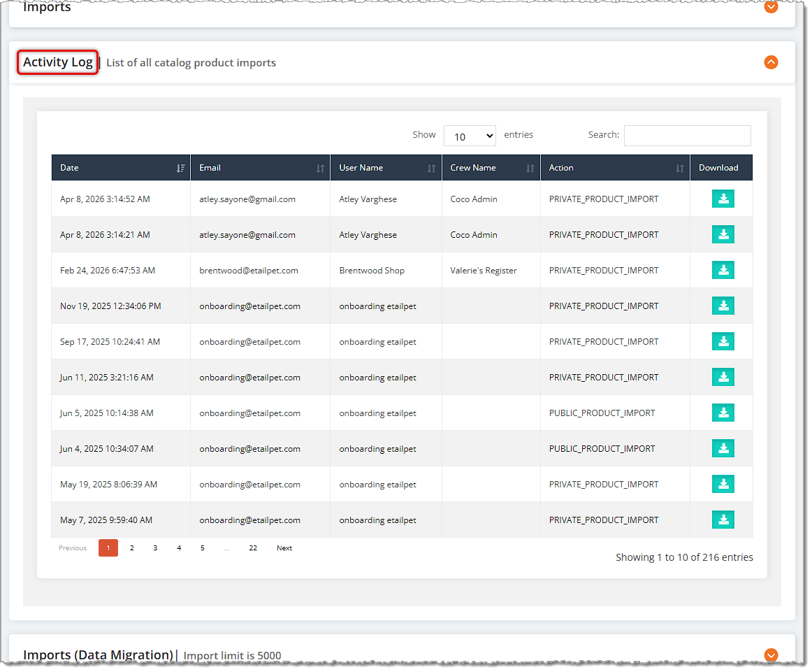Screen dimensions: 812x672
Task: Download the Jun 4, 2025 public import file
Action: tap(723, 449)
